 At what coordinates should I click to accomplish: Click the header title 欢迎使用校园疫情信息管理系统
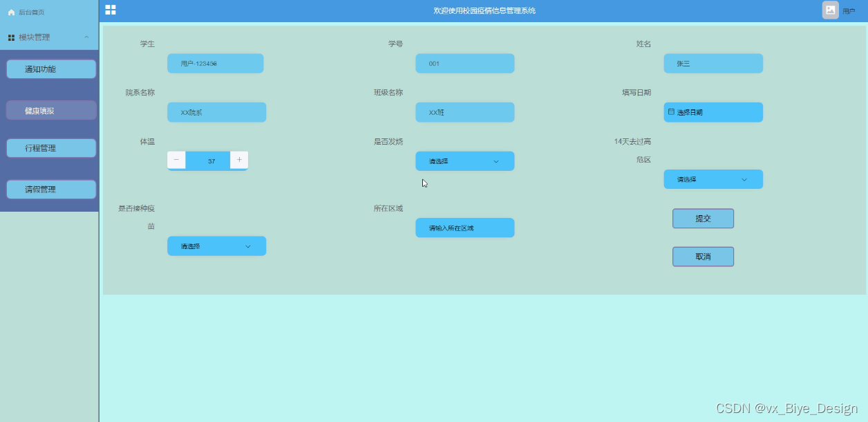[484, 10]
